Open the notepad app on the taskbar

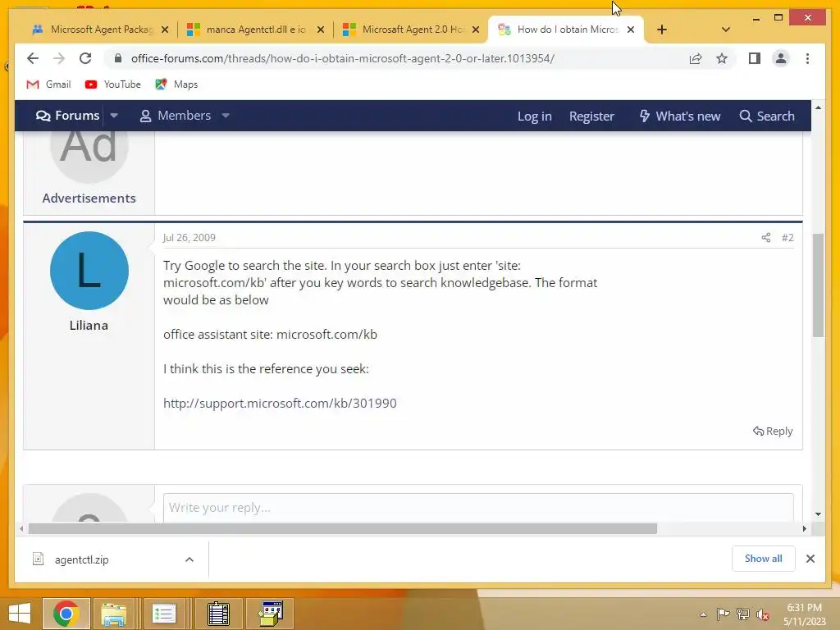(218, 614)
